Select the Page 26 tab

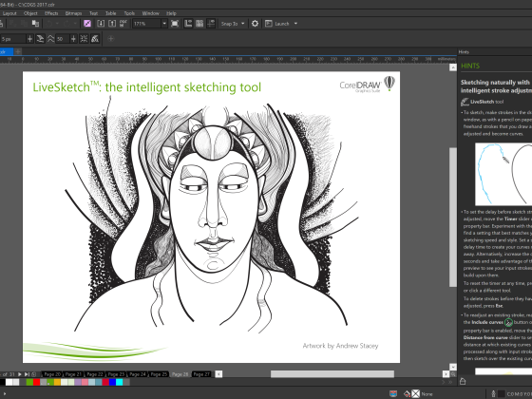click(x=180, y=374)
